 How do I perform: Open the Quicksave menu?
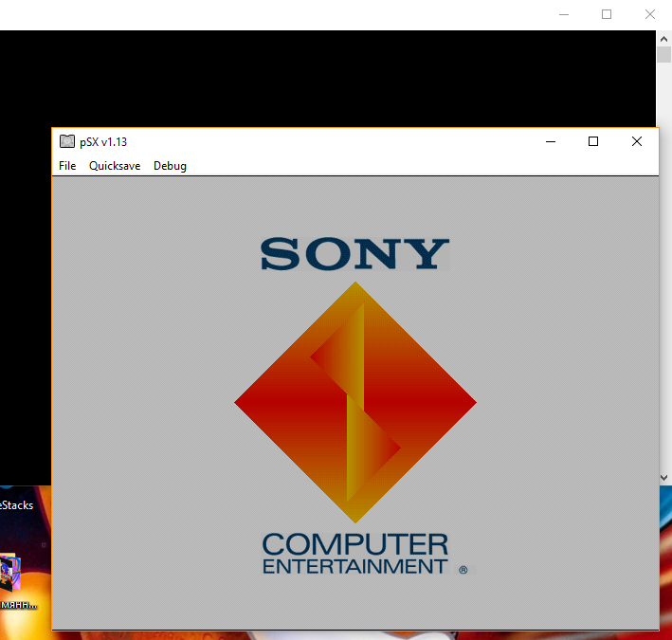click(x=115, y=166)
